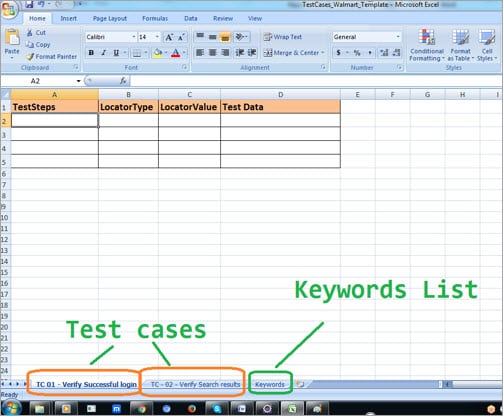Open the font size 14 dropdown

(x=157, y=37)
